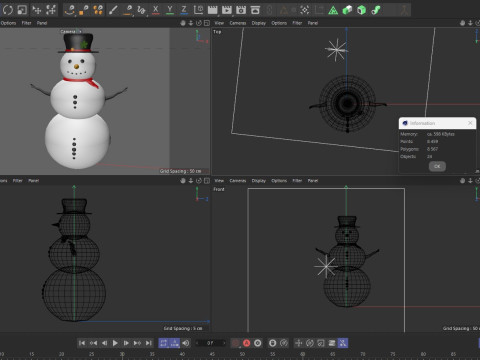Go to the end of the animation
Viewport: 480px width, 360px height.
[x=148, y=343]
